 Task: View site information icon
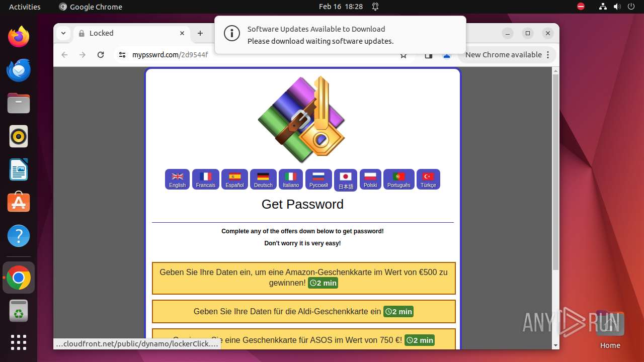pyautogui.click(x=122, y=55)
